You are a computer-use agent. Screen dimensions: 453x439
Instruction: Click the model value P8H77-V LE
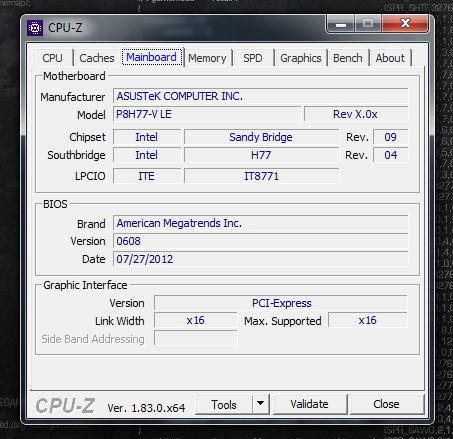click(x=207, y=114)
